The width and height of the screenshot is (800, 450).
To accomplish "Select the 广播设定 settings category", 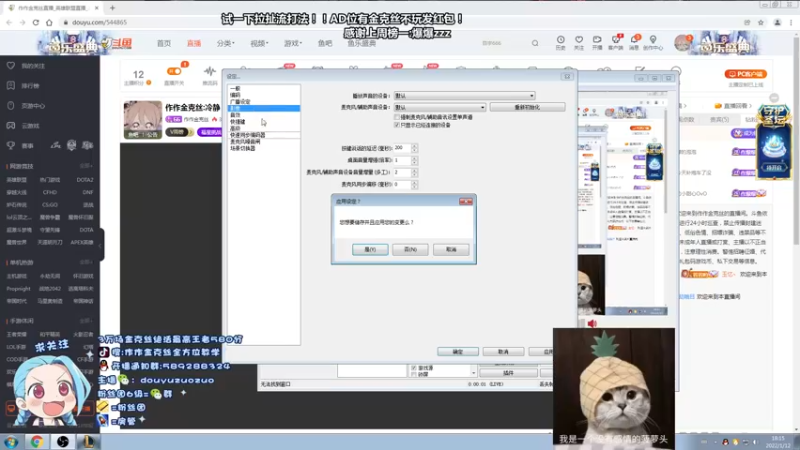I will (240, 102).
